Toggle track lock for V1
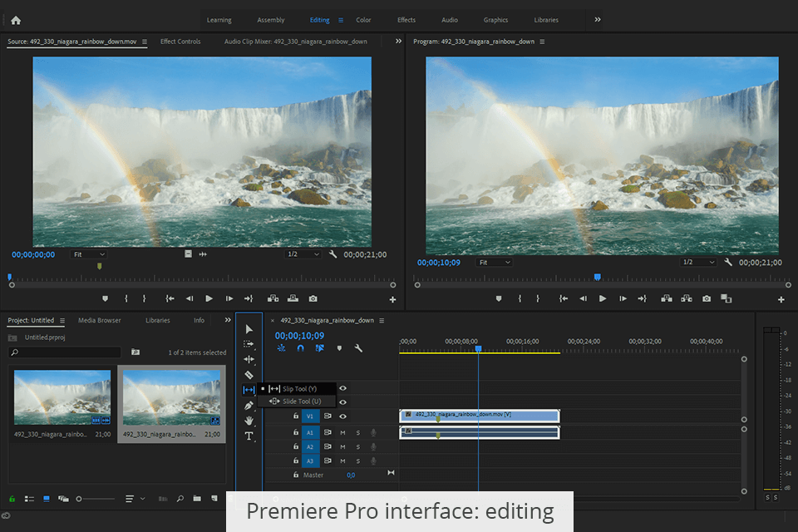798x532 pixels. point(296,416)
